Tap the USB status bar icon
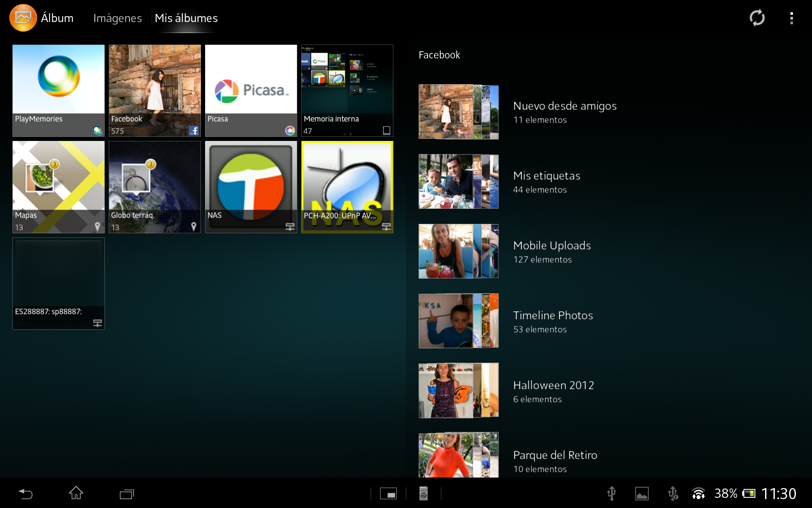 click(x=611, y=494)
